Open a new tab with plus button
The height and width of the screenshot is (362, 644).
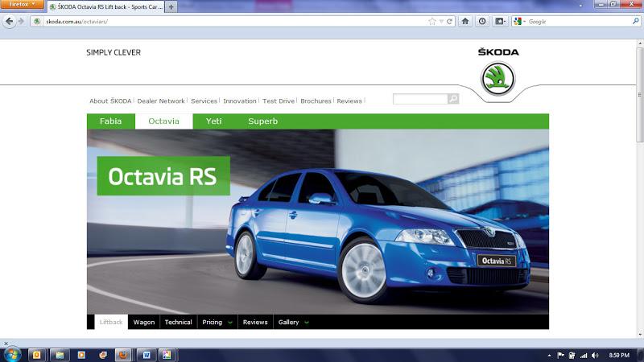(171, 6)
